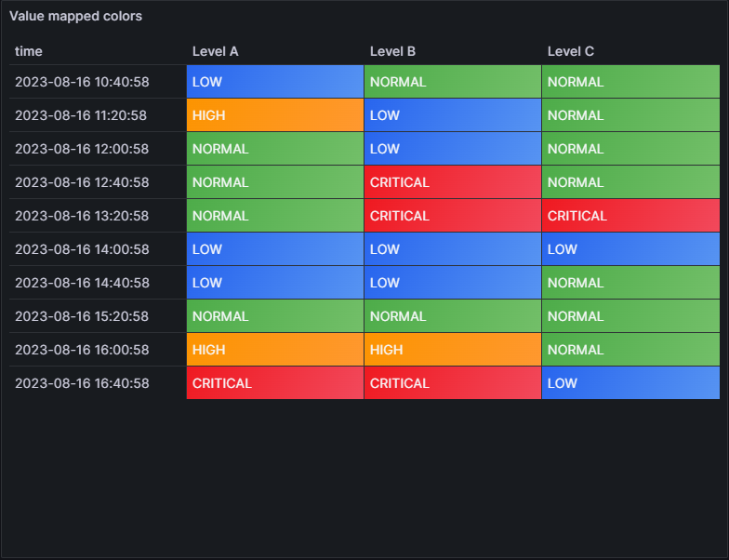The width and height of the screenshot is (729, 560).
Task: Sort by the Level A column header
Action: [x=216, y=51]
